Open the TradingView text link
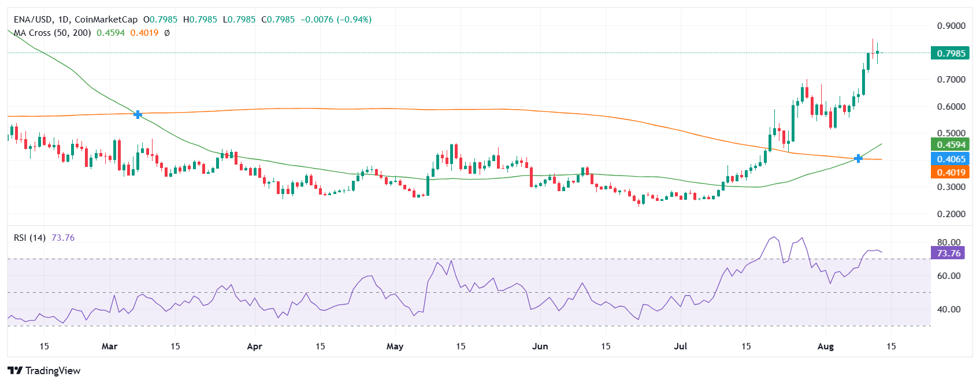This screenshot has height=384, width=980. point(53,371)
